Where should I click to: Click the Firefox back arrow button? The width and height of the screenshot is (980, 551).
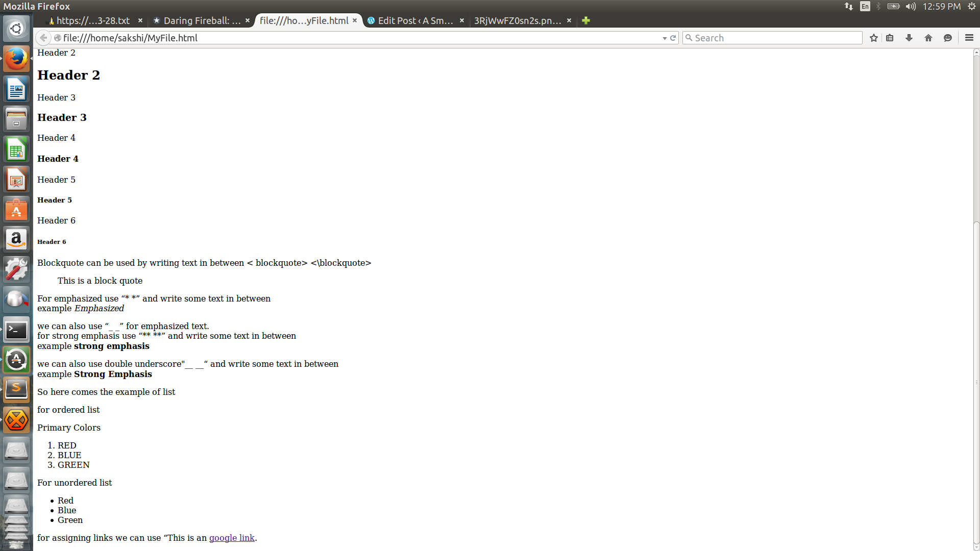pos(43,38)
